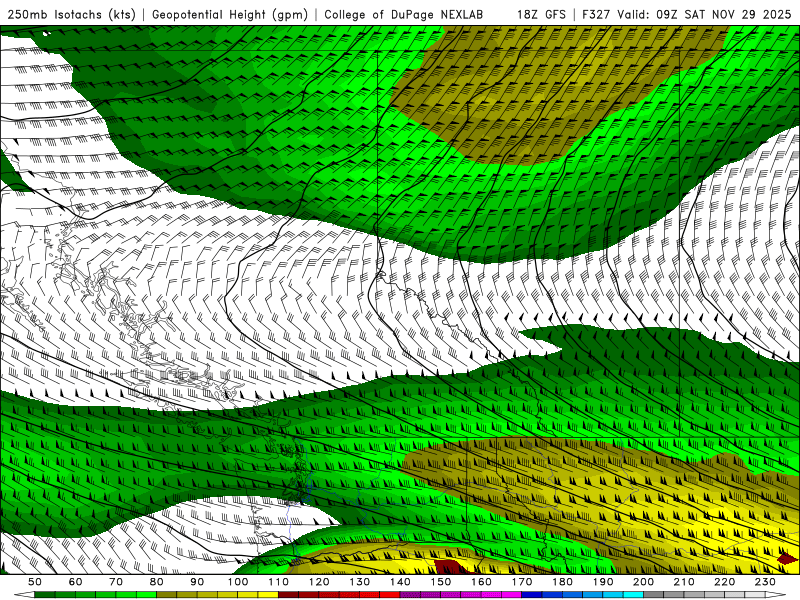Click the 210 value on the legend scale
The image size is (800, 600).
(684, 582)
